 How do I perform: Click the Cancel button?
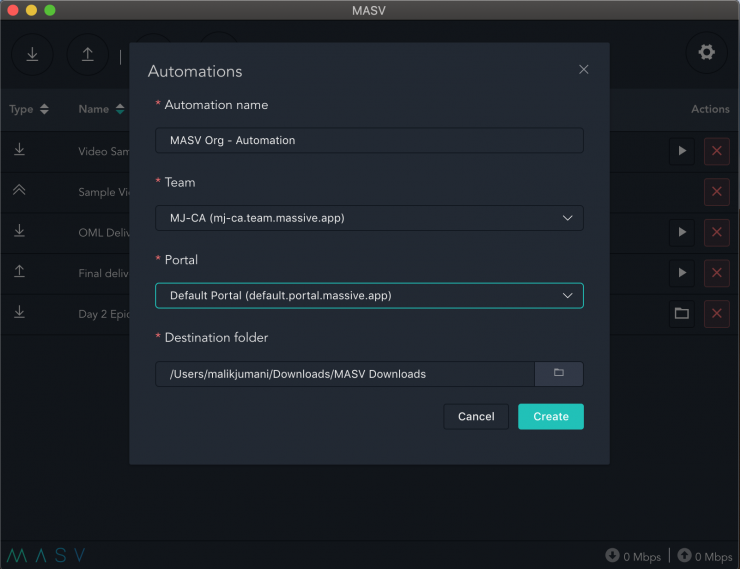pos(476,417)
